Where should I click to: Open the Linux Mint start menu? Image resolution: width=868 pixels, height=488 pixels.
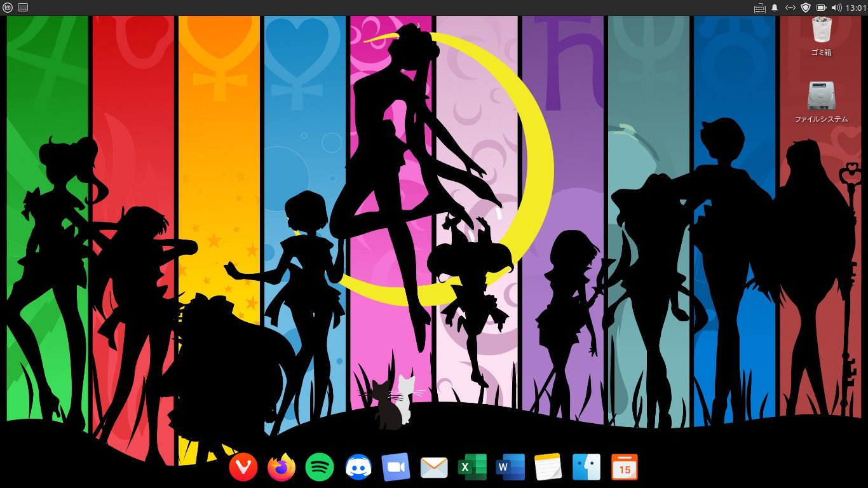click(x=8, y=8)
